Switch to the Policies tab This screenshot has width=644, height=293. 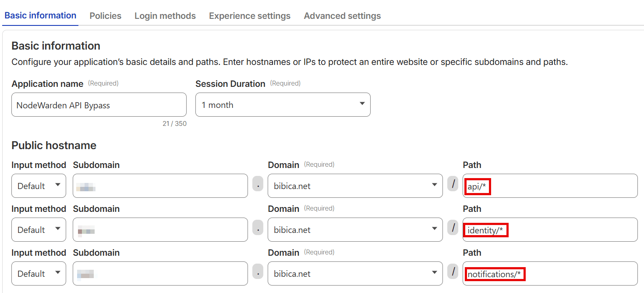pyautogui.click(x=105, y=16)
